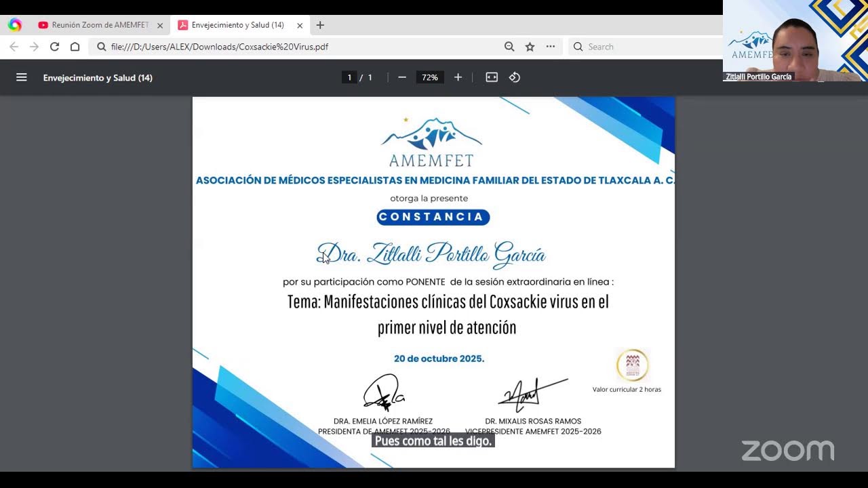868x488 pixels.
Task: Go forward to the next page
Action: click(x=34, y=47)
